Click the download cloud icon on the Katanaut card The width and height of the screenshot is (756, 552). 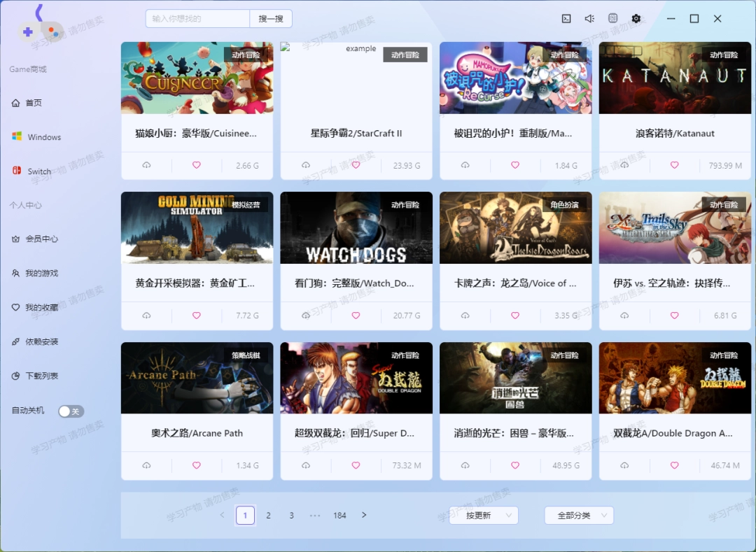[624, 165]
